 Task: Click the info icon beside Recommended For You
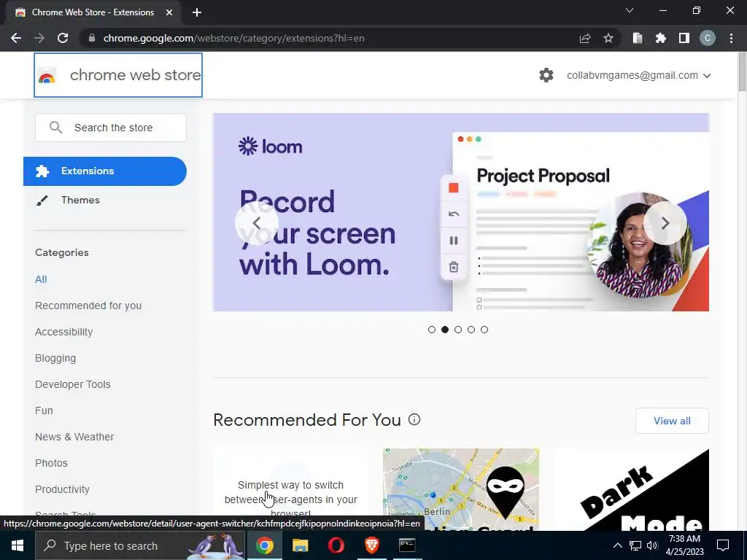coord(414,419)
